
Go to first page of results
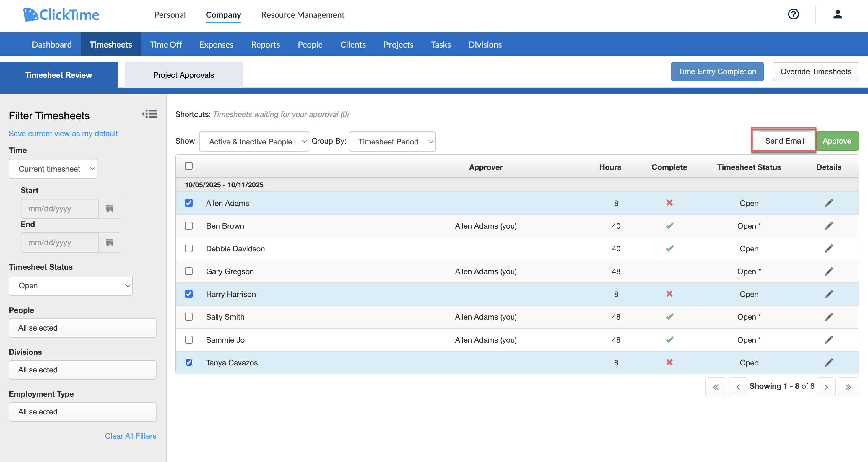pyautogui.click(x=715, y=387)
